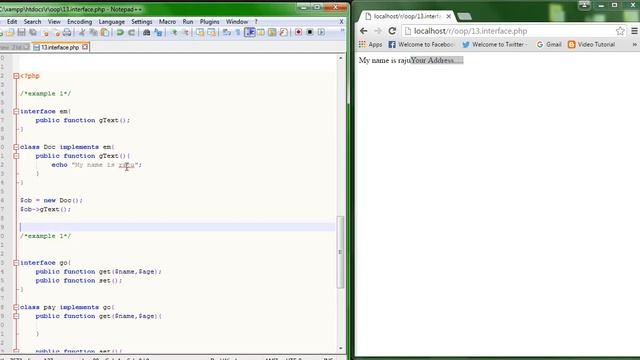Open a new Chrome tab
The image size is (640, 360).
coord(464,16)
